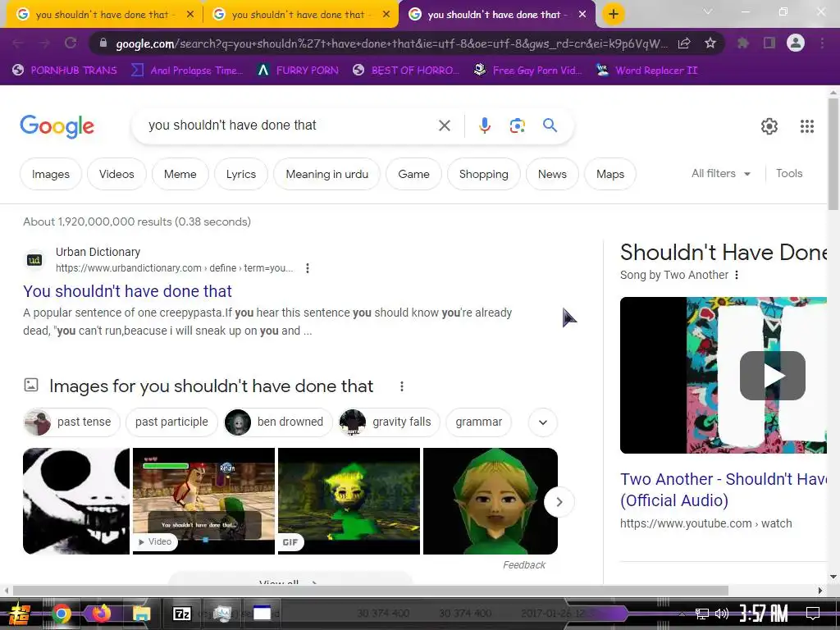Click the magnifier search icon
This screenshot has height=630, width=840.
coord(550,126)
